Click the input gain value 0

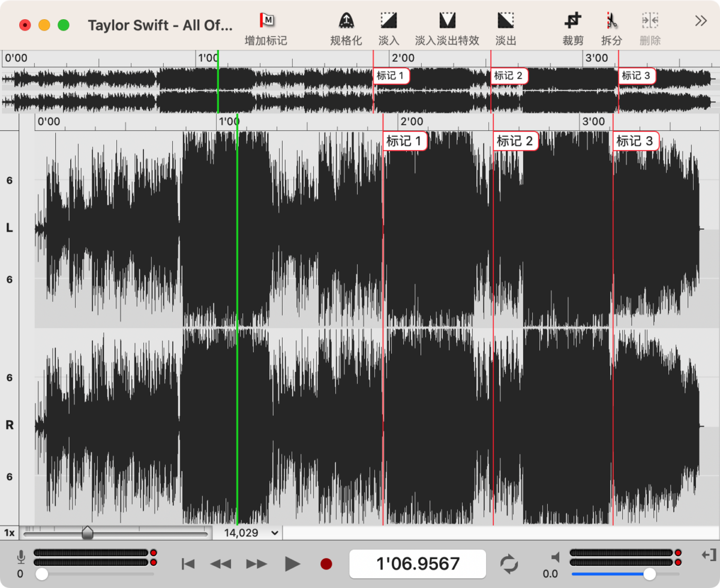click(20, 574)
